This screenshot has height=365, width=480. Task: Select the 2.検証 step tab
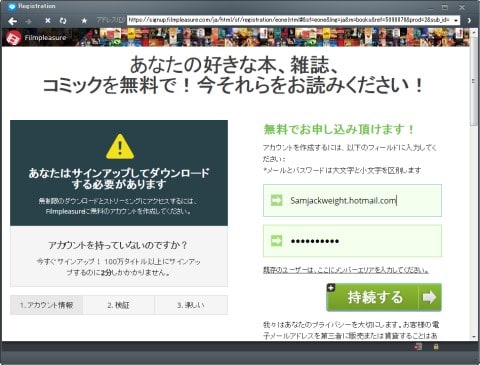click(x=119, y=305)
